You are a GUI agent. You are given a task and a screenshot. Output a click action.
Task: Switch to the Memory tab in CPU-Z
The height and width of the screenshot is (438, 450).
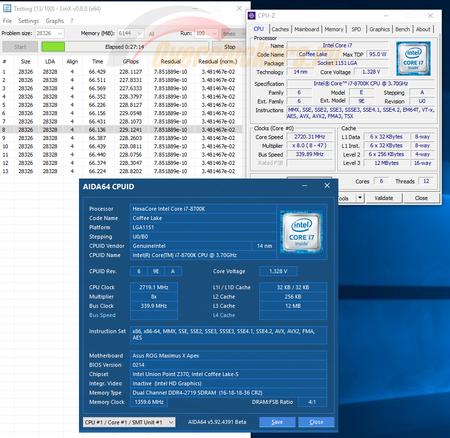pos(334,29)
